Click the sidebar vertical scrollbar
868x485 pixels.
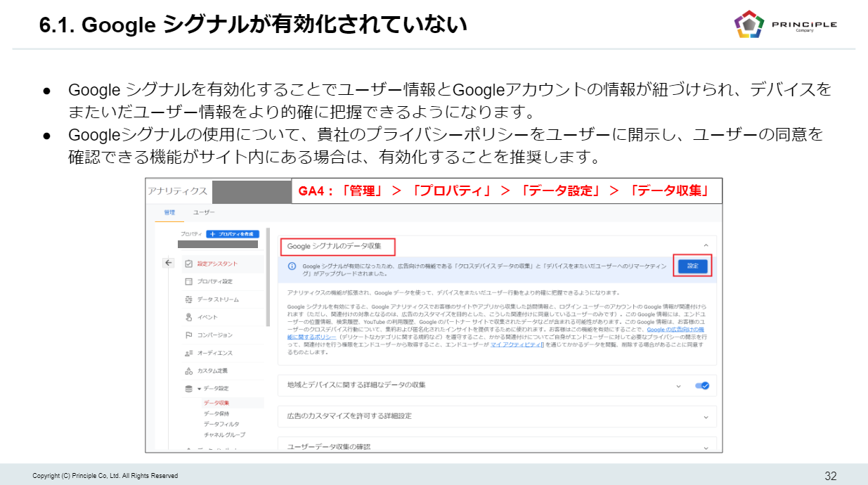tap(268, 281)
